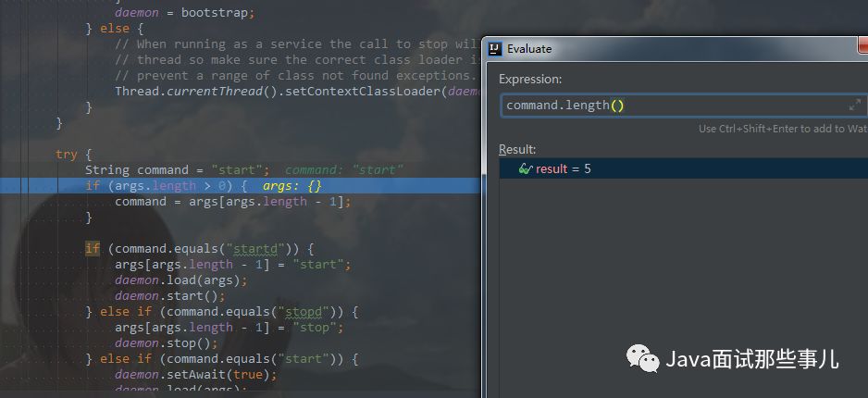Click the 'Use Ctrl+Shift+Enter to add to Wat' hint
868x398 pixels.
(x=783, y=129)
